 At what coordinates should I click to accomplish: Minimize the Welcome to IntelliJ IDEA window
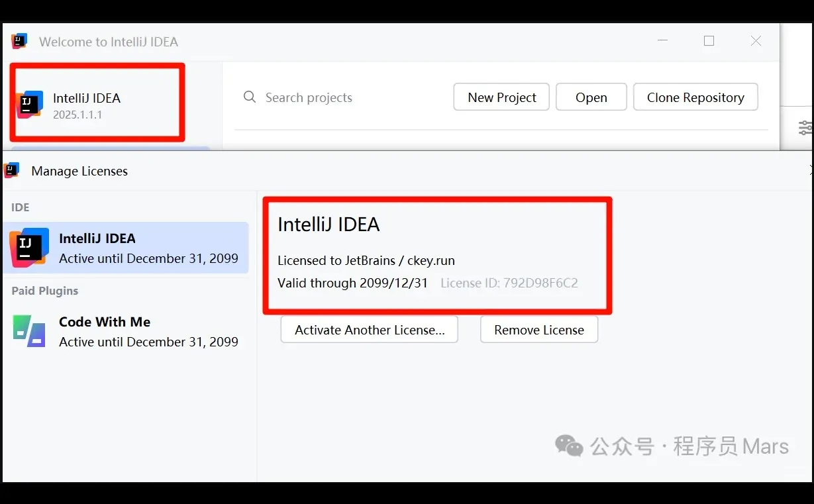[663, 41]
